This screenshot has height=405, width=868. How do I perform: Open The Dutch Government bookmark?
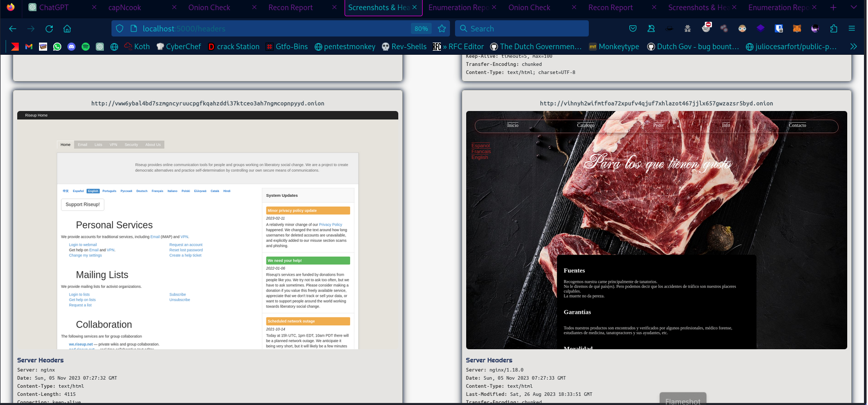(x=536, y=47)
